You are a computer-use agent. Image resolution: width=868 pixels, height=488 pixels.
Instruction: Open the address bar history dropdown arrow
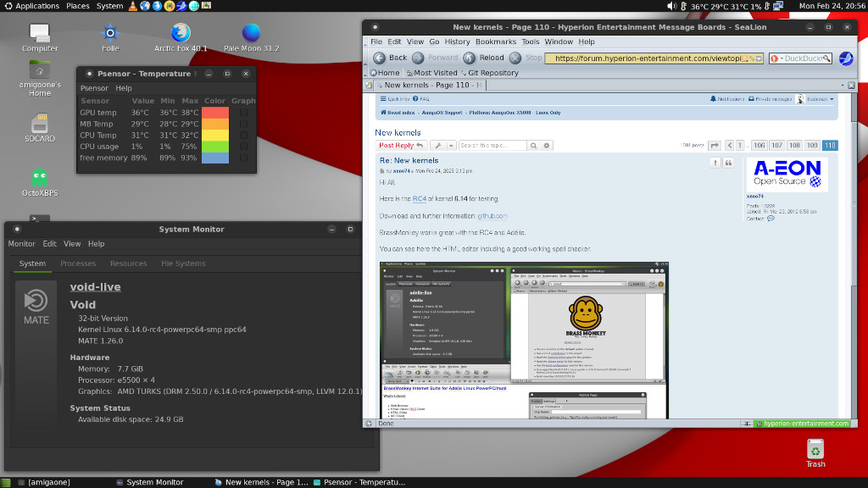click(x=759, y=58)
